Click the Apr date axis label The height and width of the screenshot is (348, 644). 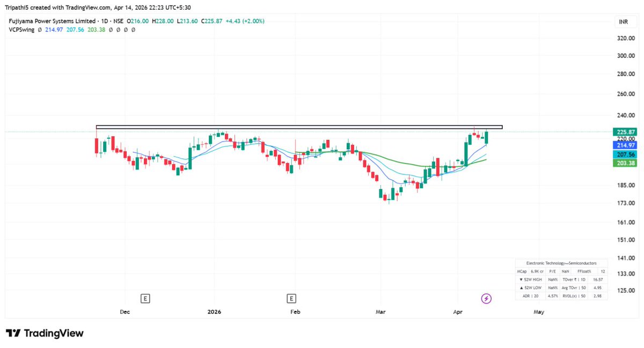pos(458,312)
